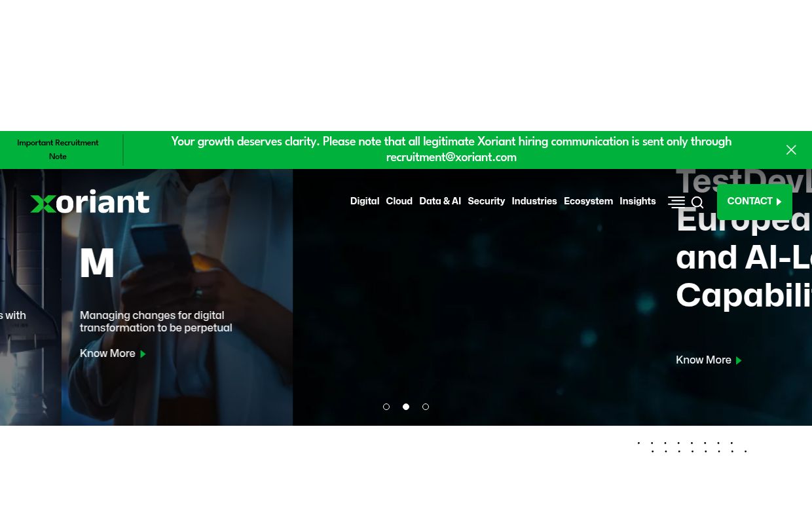Expand the Industries navigation menu
The height and width of the screenshot is (524, 812).
click(534, 201)
